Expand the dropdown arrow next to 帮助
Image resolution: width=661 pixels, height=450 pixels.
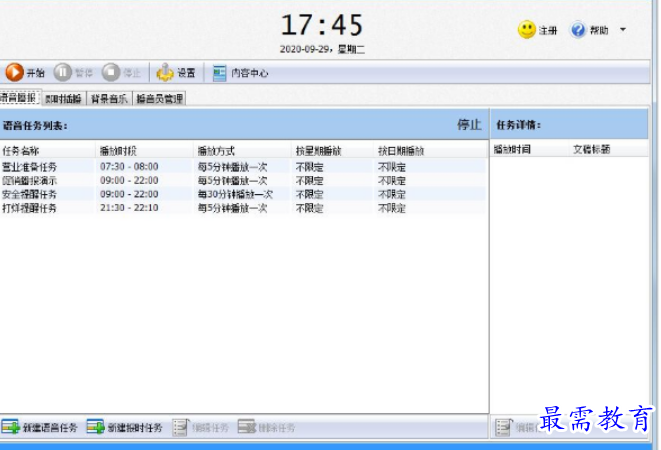coord(623,30)
